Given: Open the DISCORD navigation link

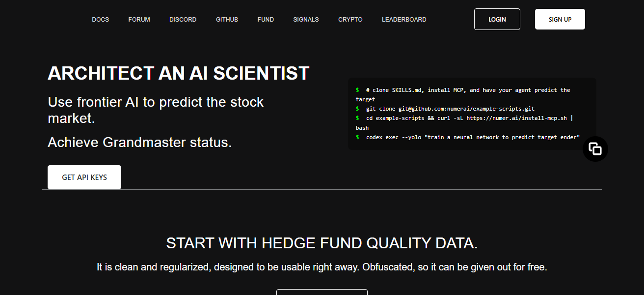Looking at the screenshot, I should (x=183, y=19).
